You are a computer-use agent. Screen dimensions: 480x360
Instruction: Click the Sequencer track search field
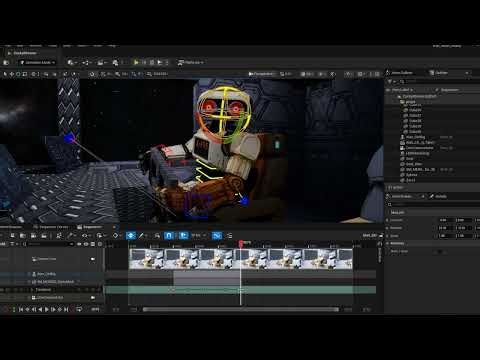[50, 244]
